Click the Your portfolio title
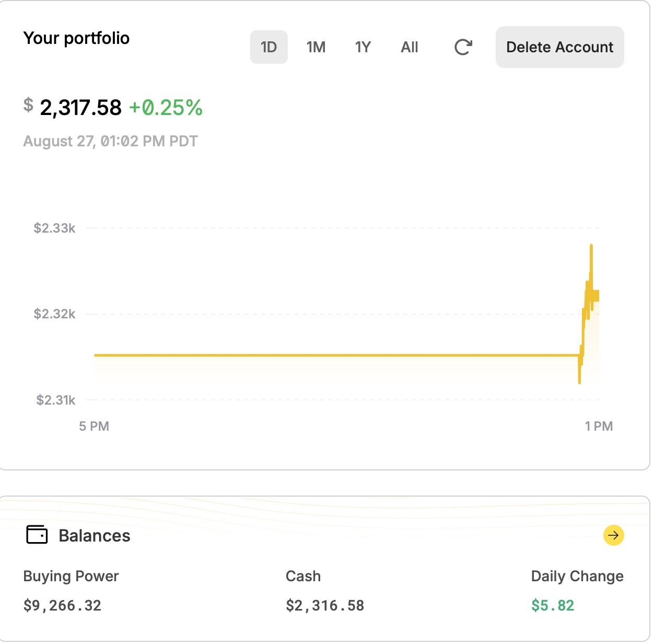Viewport: 654px width, 644px height. (76, 38)
